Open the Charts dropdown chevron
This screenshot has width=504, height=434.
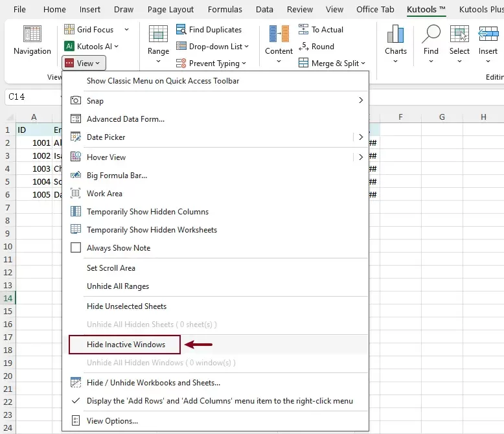tap(396, 62)
